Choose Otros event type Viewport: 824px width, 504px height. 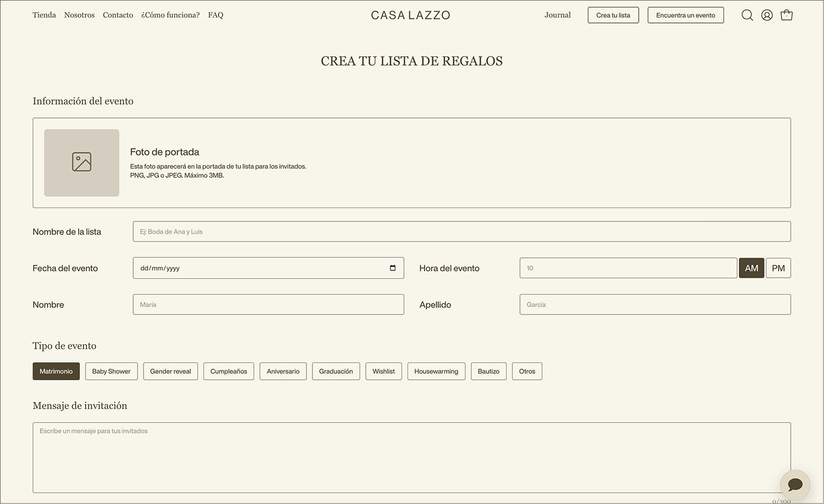(527, 371)
